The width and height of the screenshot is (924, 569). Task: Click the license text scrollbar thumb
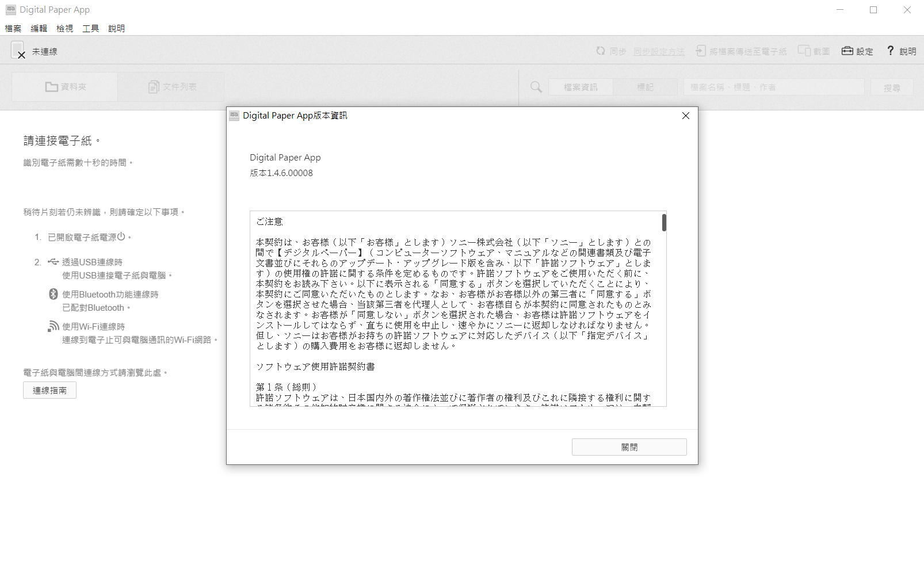point(664,223)
